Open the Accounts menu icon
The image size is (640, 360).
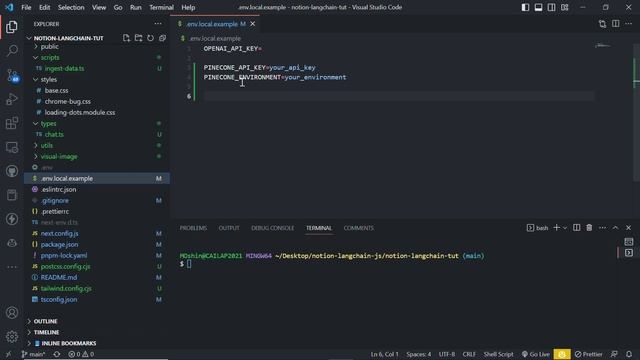pyautogui.click(x=12, y=313)
